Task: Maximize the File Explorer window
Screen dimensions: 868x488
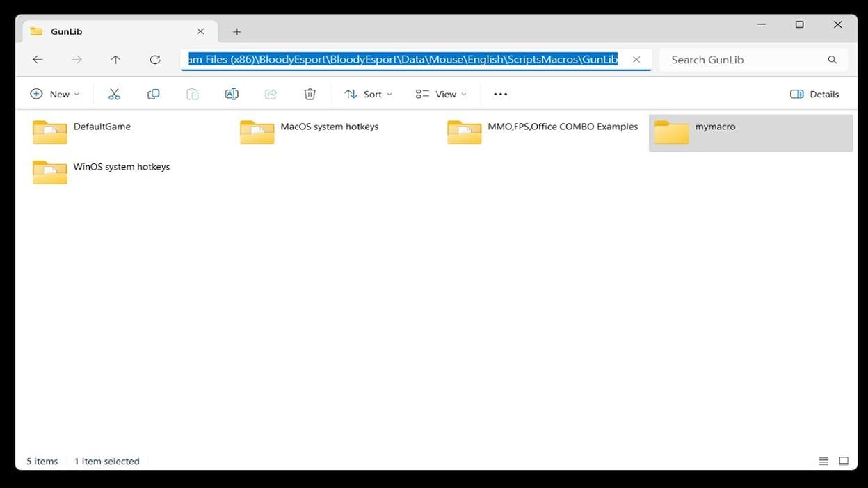Action: (800, 24)
